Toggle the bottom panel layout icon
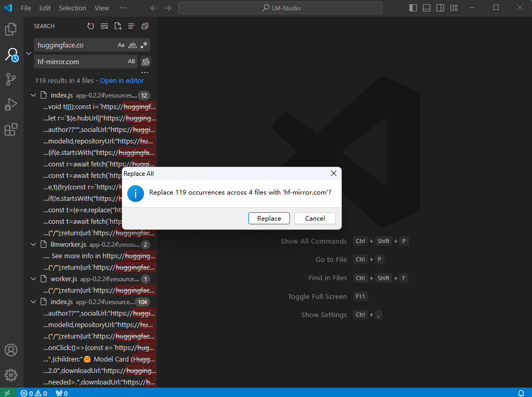The image size is (532, 397). click(427, 8)
